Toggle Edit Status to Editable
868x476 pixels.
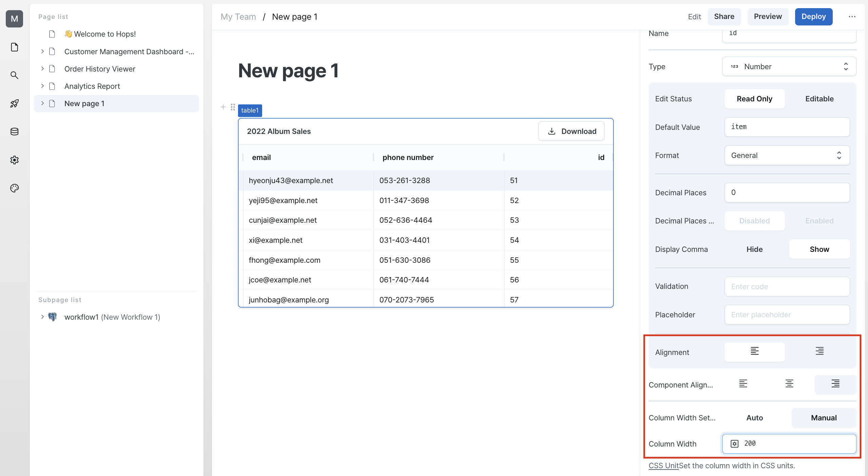pyautogui.click(x=820, y=98)
